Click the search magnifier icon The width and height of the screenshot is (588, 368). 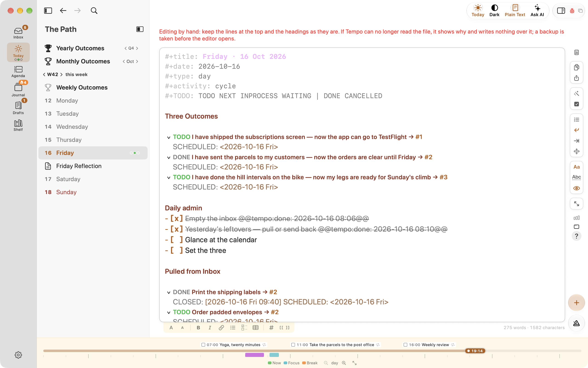click(x=94, y=11)
